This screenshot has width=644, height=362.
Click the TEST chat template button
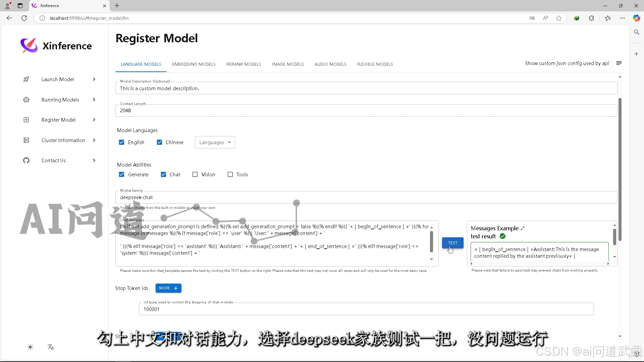(452, 243)
